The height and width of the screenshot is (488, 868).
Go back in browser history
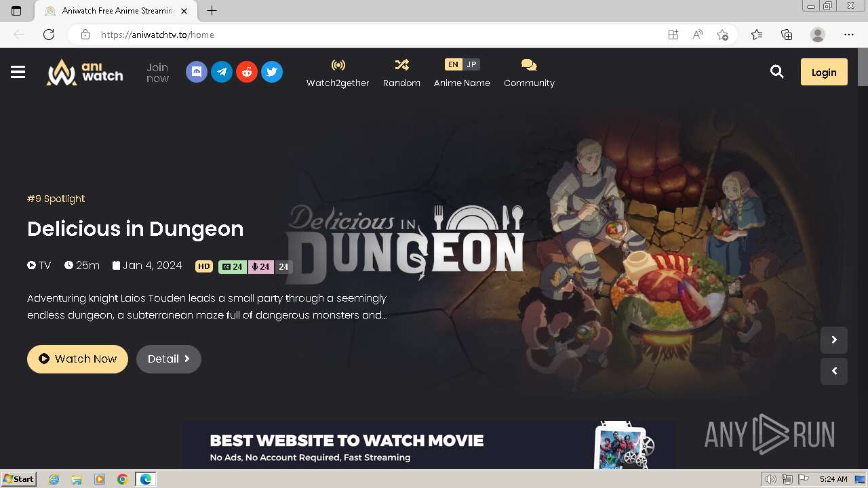click(x=19, y=35)
